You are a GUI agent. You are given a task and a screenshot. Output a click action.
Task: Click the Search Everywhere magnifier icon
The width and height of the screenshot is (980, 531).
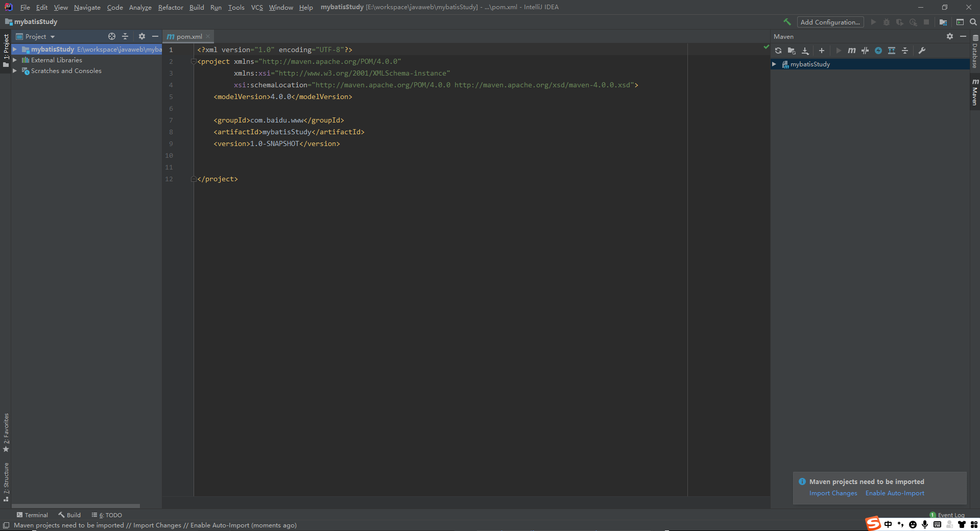tap(973, 22)
